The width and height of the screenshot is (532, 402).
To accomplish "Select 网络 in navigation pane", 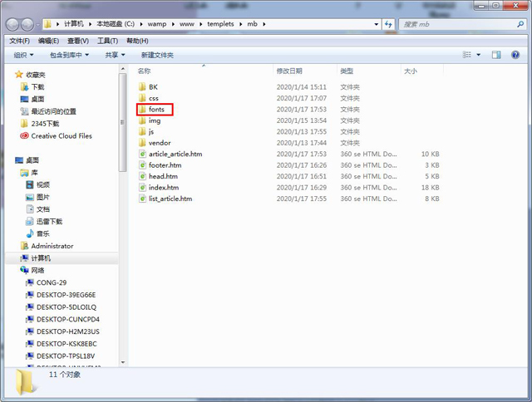I will (x=32, y=270).
